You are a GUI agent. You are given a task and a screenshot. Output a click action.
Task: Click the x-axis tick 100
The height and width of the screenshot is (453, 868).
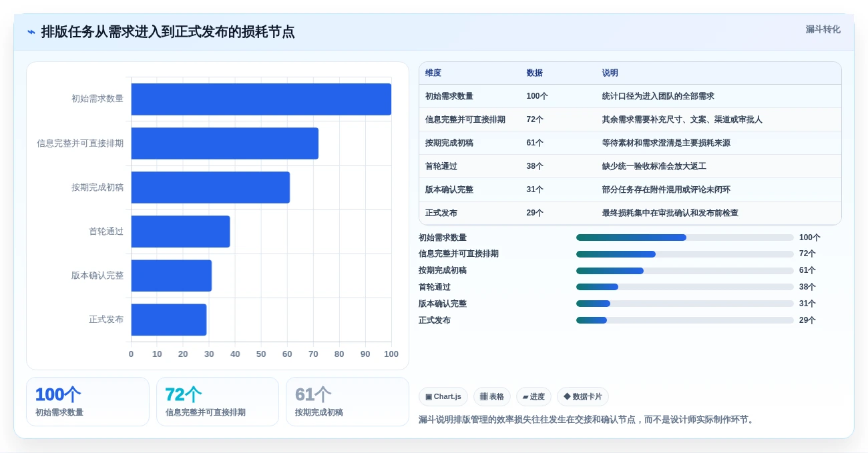click(391, 354)
